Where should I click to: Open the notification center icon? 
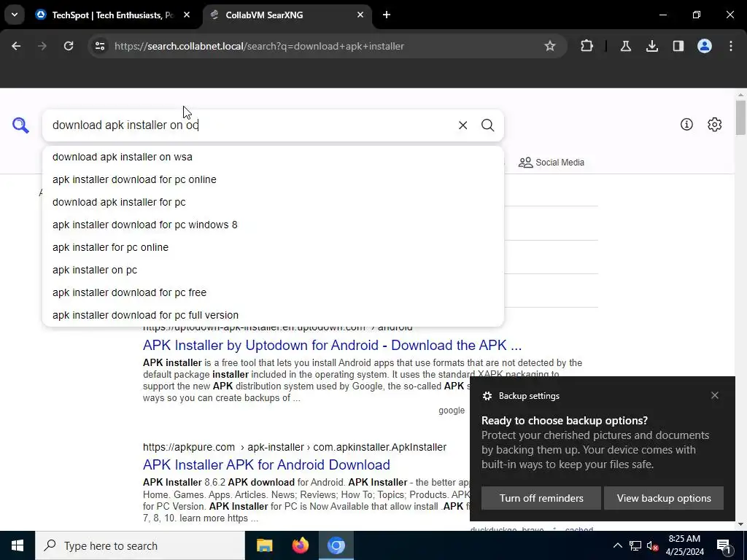click(724, 545)
